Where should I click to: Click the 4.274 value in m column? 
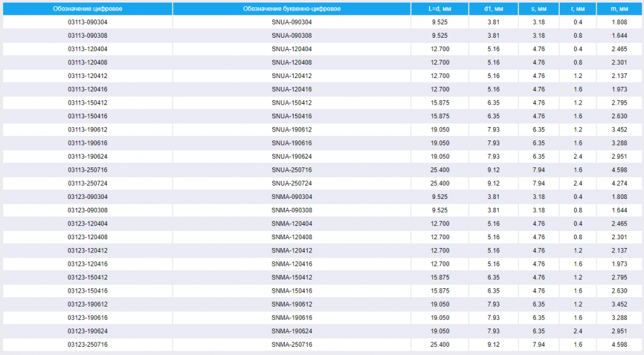click(619, 183)
